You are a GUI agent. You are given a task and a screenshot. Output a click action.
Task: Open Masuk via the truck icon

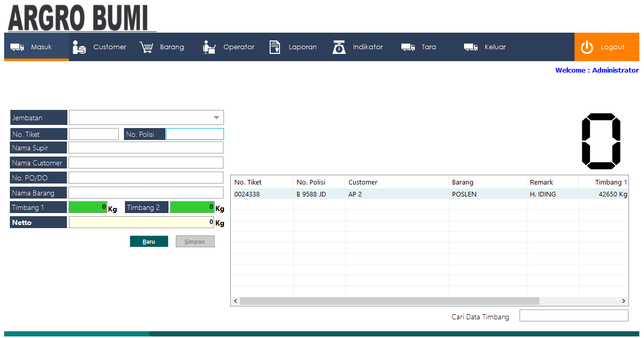18,47
